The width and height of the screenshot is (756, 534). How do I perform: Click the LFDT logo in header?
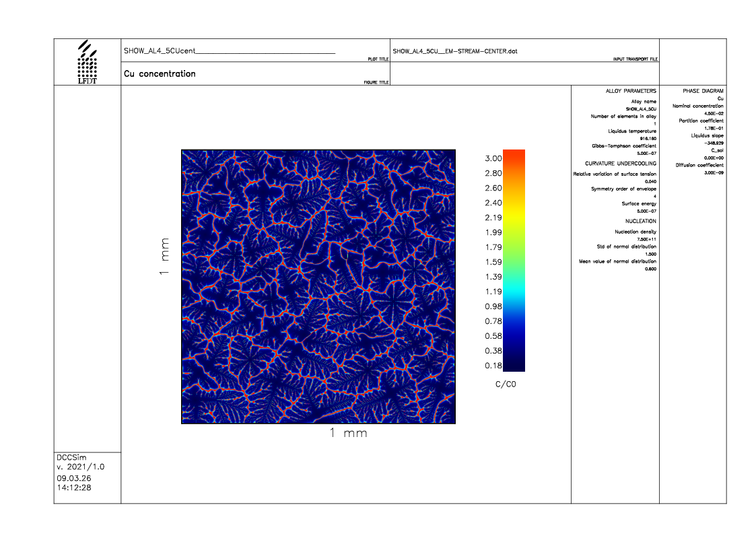(x=88, y=62)
